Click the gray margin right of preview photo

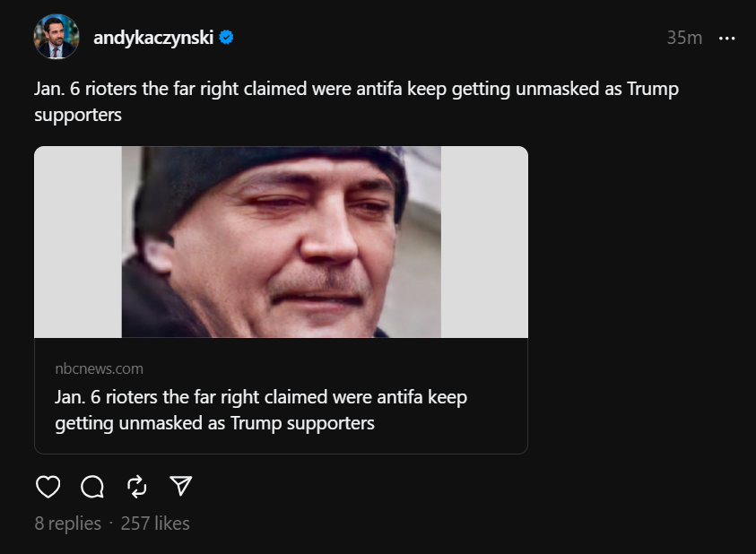(x=484, y=242)
